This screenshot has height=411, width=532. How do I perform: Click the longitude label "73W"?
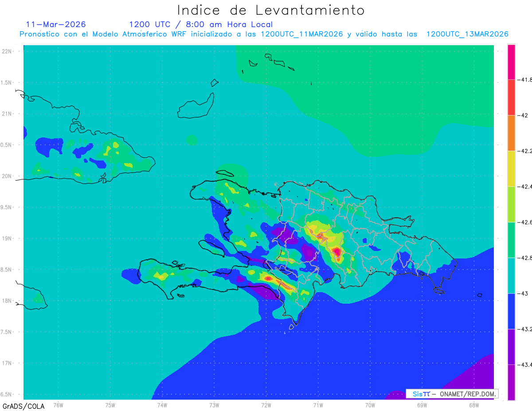tap(214, 405)
